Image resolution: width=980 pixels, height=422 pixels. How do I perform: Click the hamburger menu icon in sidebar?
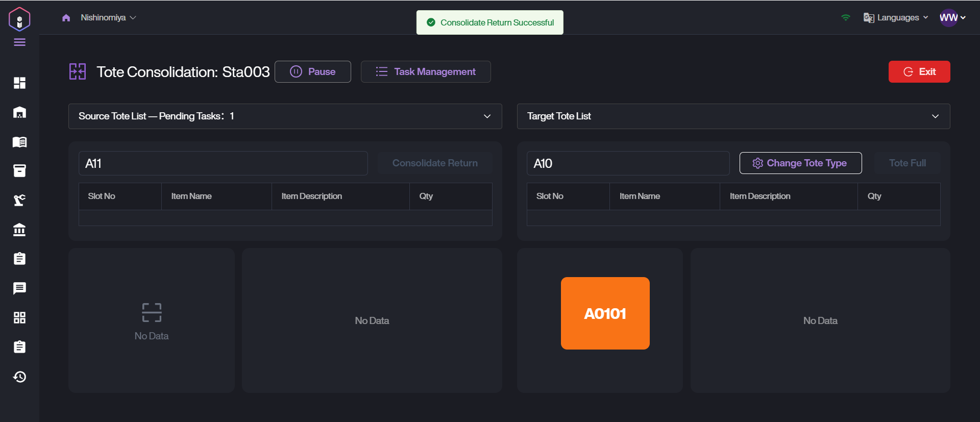(19, 42)
